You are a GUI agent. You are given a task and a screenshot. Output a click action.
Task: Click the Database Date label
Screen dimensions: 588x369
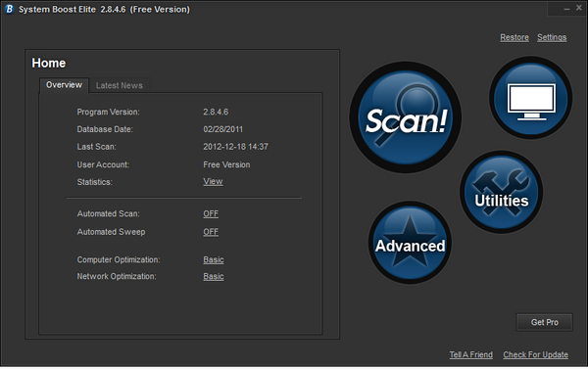coord(105,129)
